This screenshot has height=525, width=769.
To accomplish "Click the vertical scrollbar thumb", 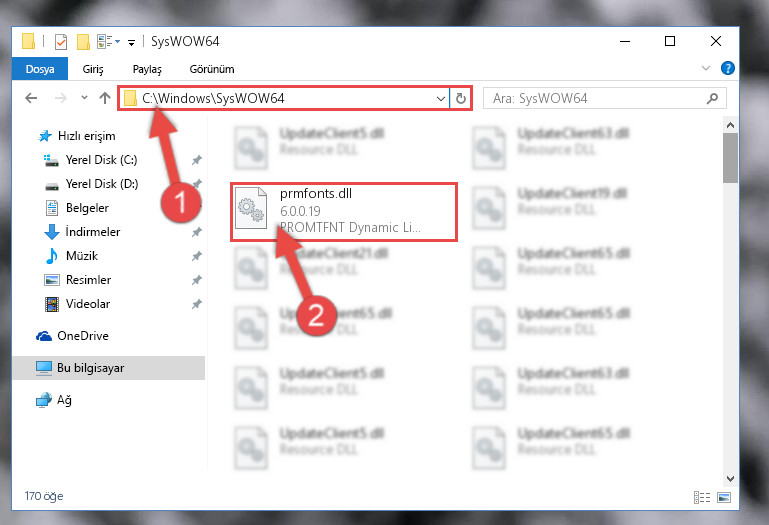I will (x=730, y=158).
